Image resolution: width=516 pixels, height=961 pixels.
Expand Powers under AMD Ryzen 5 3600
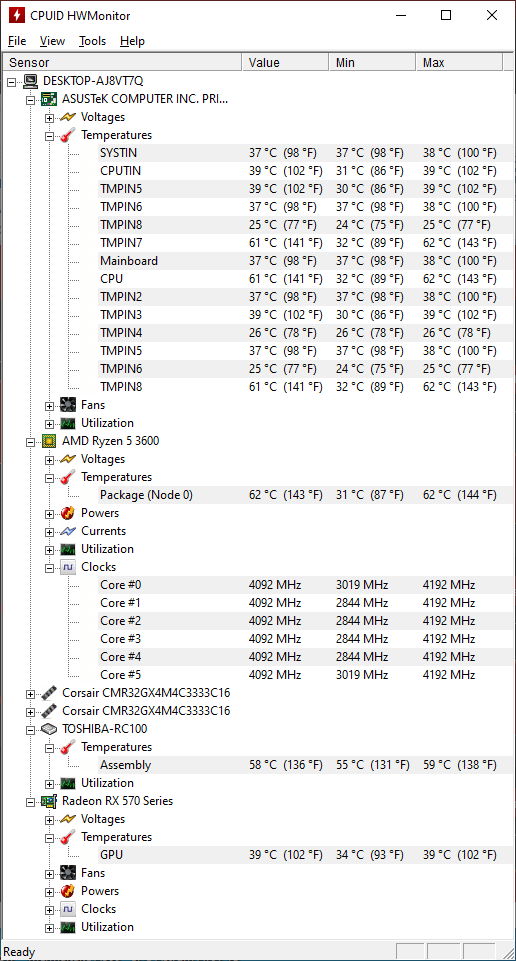(x=50, y=513)
